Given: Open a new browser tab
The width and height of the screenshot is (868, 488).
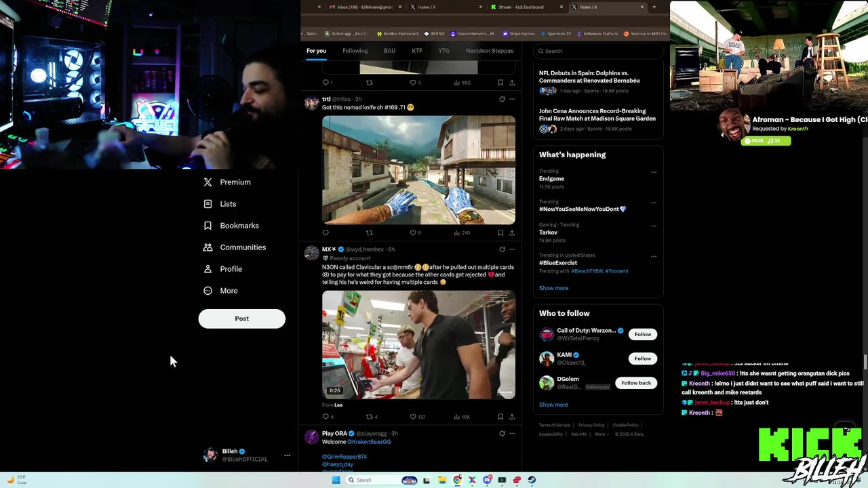Looking at the screenshot, I should coord(654,7).
